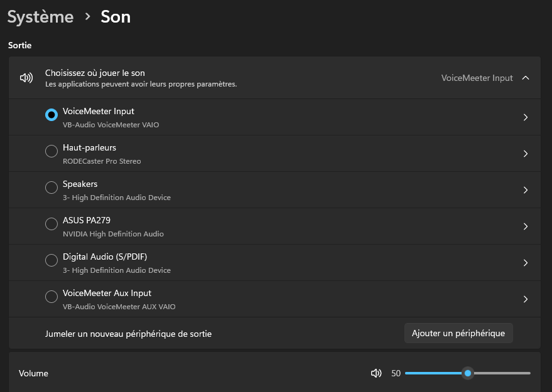Click the breadcrumb arrow between Système and Son
The width and height of the screenshot is (552, 392).
(x=88, y=16)
